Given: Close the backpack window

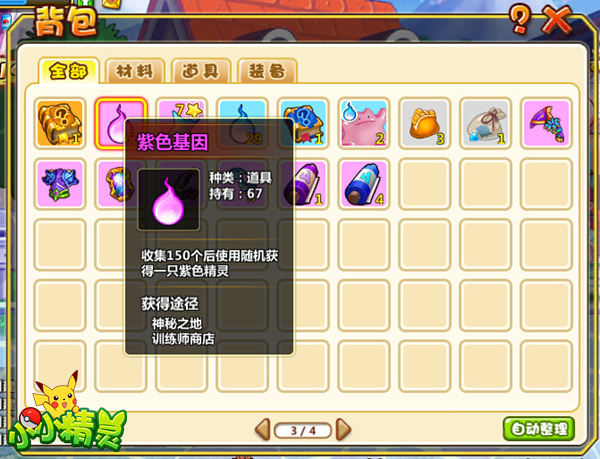Looking at the screenshot, I should click(557, 19).
